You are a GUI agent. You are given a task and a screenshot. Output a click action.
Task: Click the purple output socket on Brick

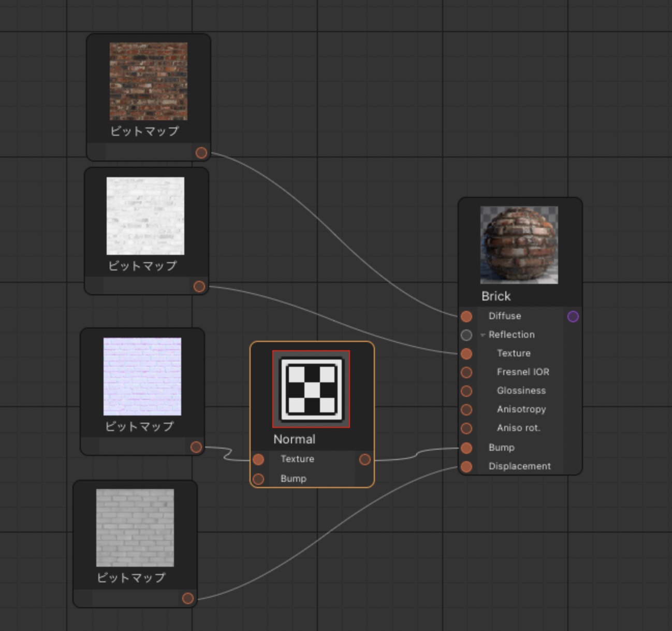tap(573, 317)
